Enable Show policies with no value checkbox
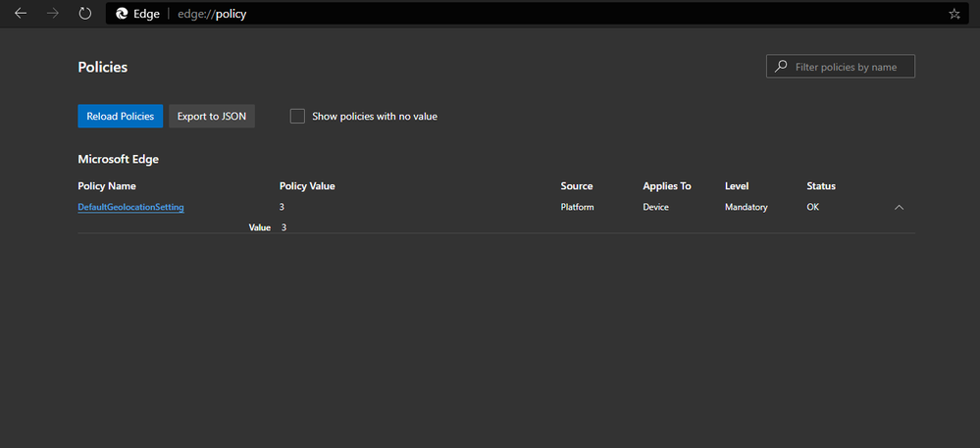 (297, 117)
